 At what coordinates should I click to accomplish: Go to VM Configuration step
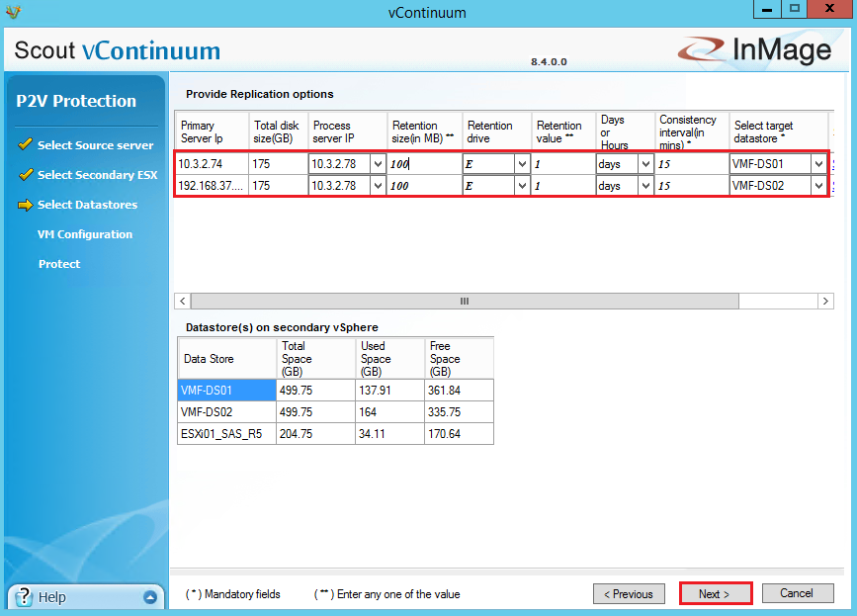coord(85,234)
